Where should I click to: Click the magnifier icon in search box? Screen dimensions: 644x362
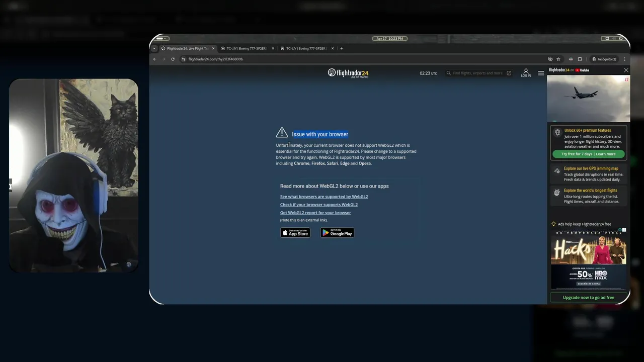coord(449,73)
